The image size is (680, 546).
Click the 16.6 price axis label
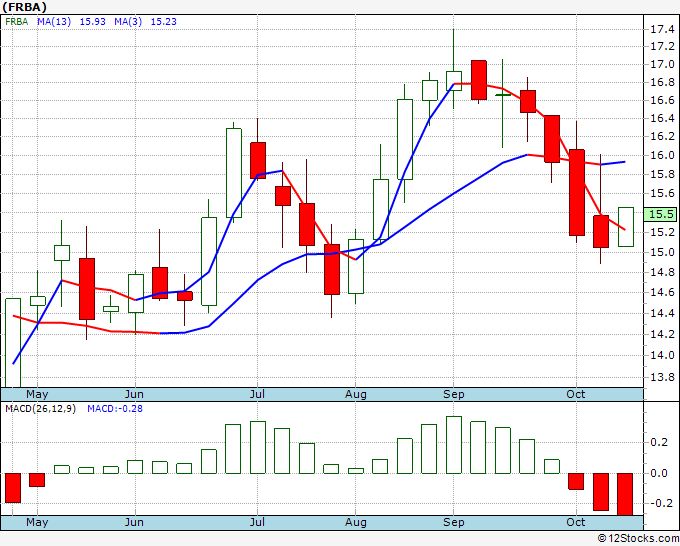(x=662, y=101)
